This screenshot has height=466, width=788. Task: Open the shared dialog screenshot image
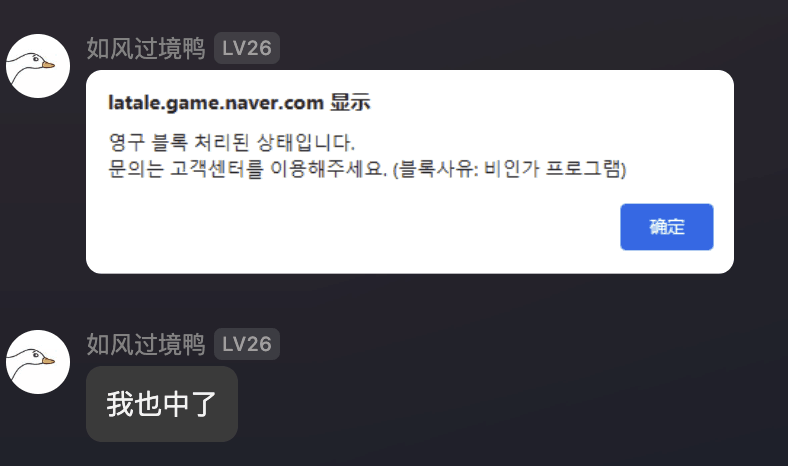(410, 172)
